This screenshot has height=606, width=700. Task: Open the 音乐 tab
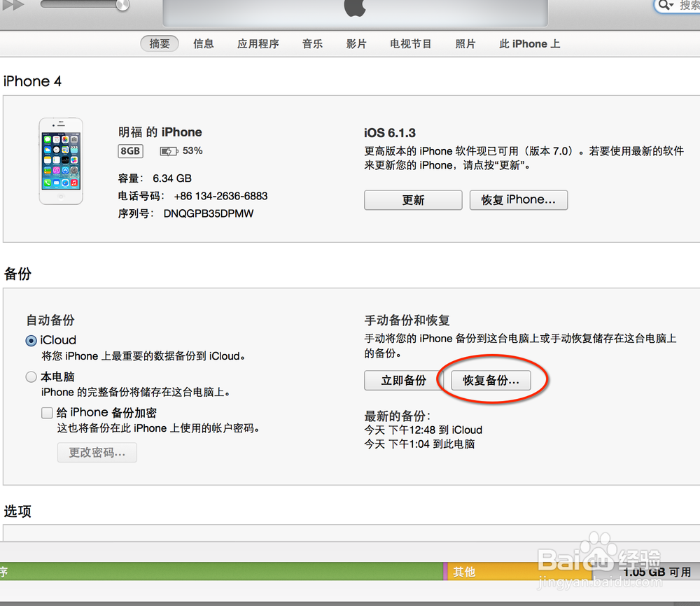312,43
